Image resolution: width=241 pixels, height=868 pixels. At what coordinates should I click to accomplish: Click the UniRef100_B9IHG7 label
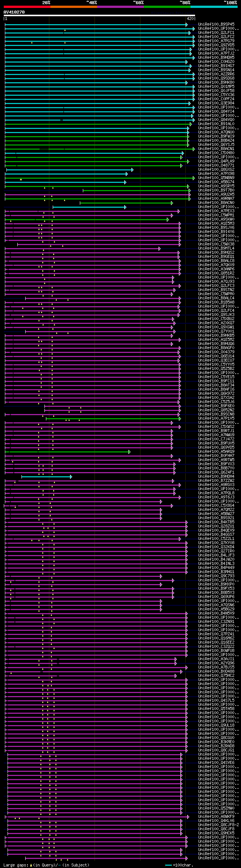[217, 66]
